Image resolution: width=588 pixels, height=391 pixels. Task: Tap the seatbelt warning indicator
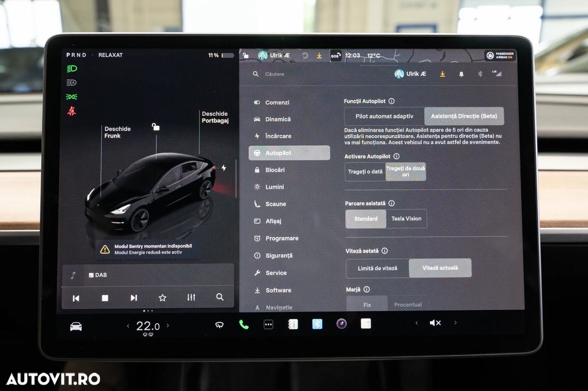pos(72,111)
